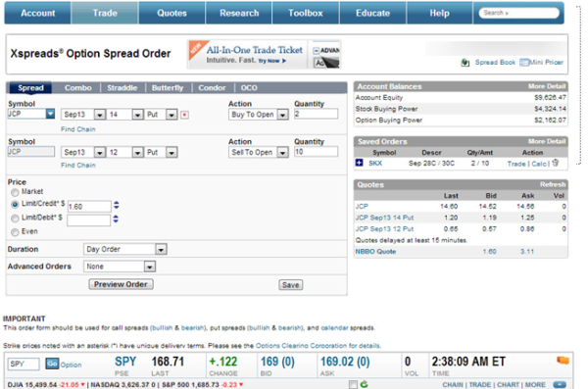Click the SPY ticker symbol input
588x389 pixels.
[x=24, y=364]
